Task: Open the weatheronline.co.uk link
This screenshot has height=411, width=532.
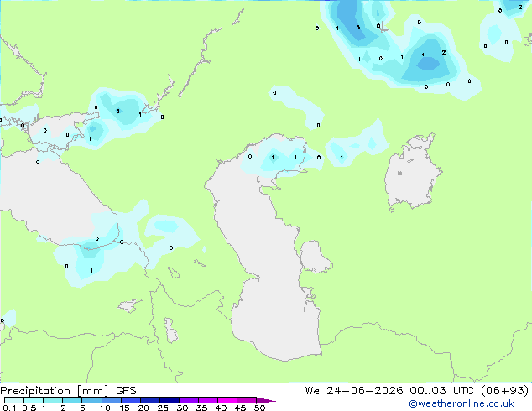Action: point(462,403)
